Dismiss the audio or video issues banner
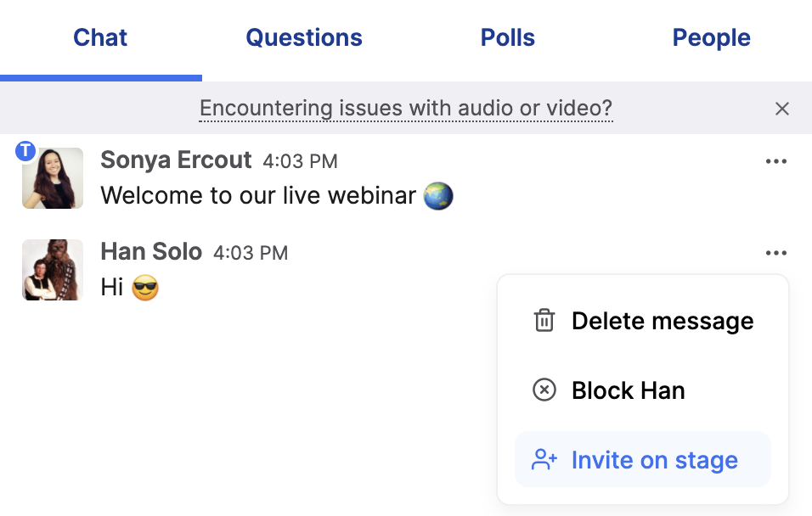Screen dimensions: 812x516 pyautogui.click(x=782, y=109)
